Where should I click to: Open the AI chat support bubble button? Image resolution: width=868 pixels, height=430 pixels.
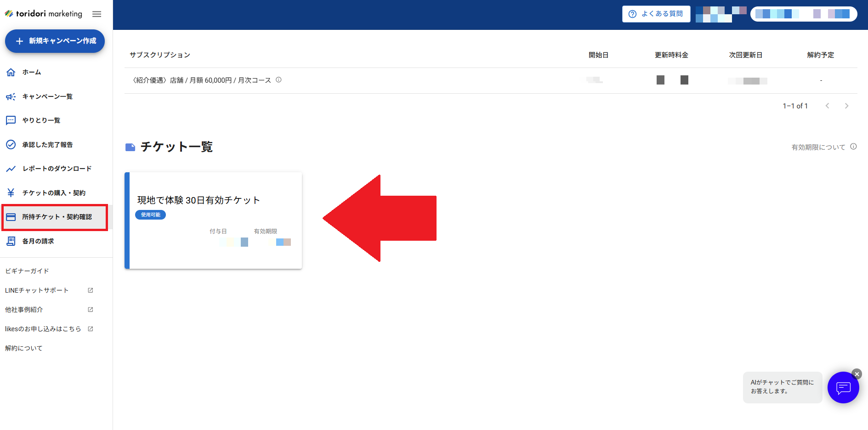843,388
